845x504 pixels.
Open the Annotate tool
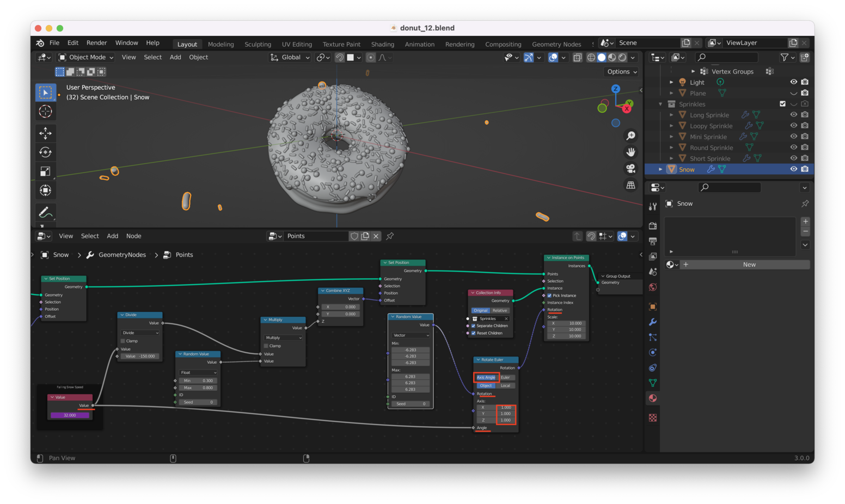click(45, 212)
